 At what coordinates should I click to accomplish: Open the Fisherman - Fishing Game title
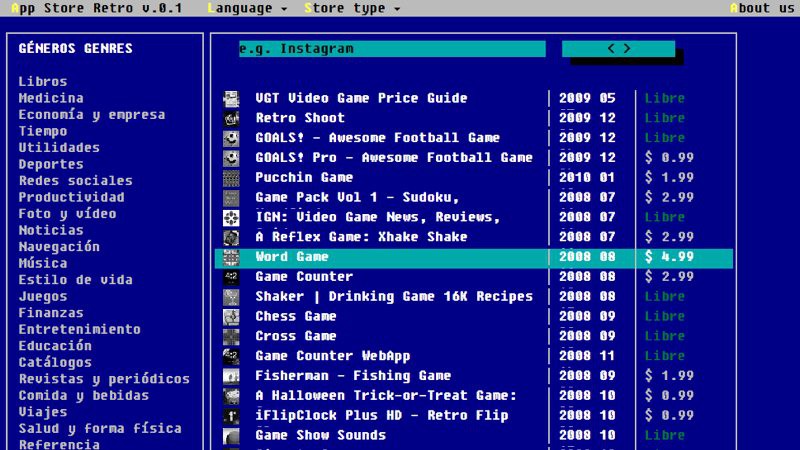click(x=353, y=376)
